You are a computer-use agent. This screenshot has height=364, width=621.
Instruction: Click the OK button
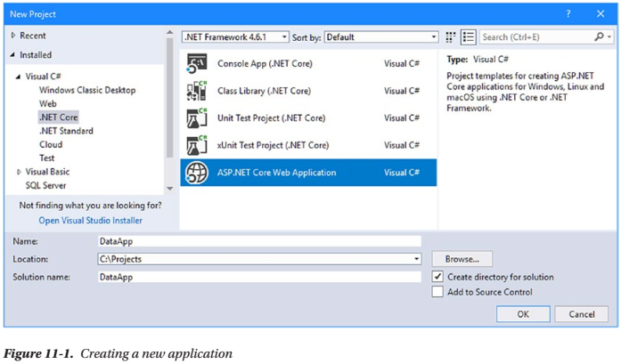pos(523,314)
